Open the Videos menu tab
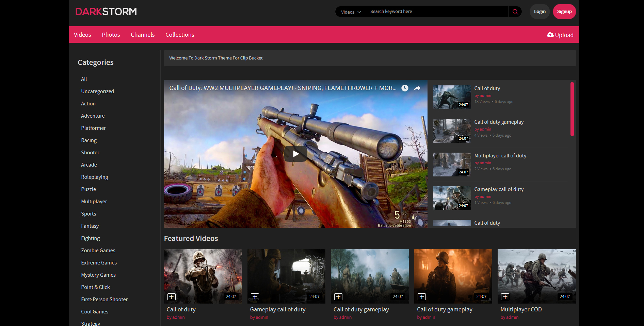Image resolution: width=644 pixels, height=326 pixels. (82, 35)
